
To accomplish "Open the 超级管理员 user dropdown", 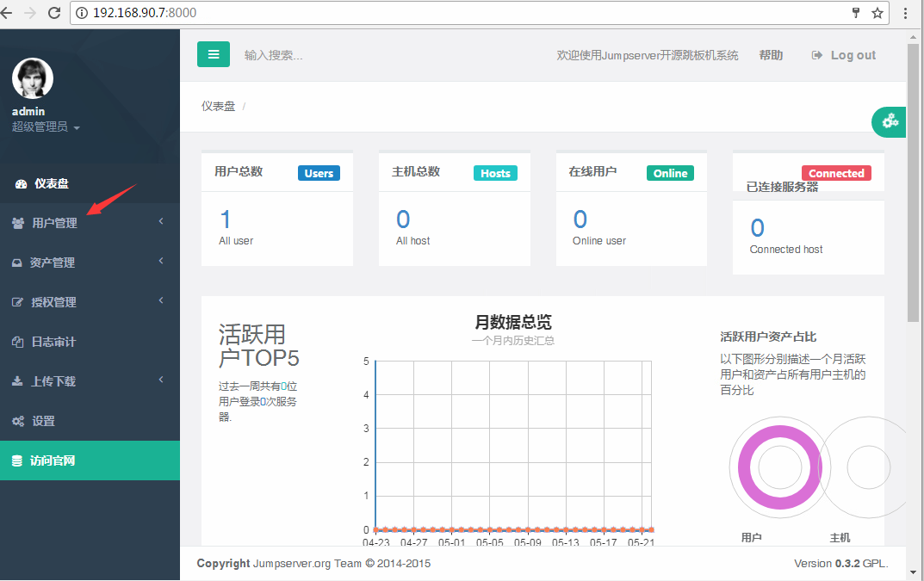I will pos(46,127).
